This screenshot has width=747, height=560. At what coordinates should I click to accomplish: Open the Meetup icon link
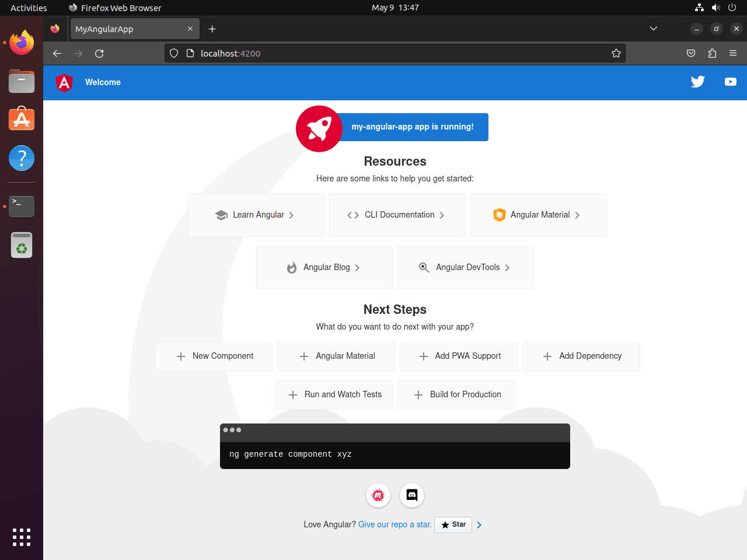pyautogui.click(x=378, y=495)
